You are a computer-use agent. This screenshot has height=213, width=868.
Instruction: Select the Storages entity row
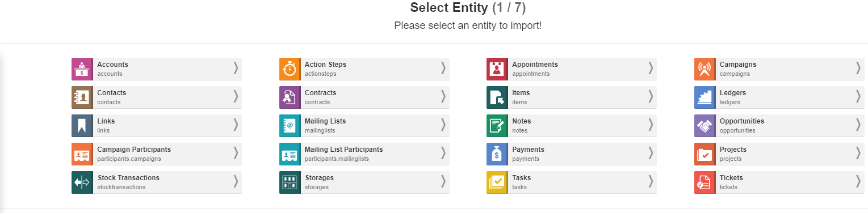[364, 182]
